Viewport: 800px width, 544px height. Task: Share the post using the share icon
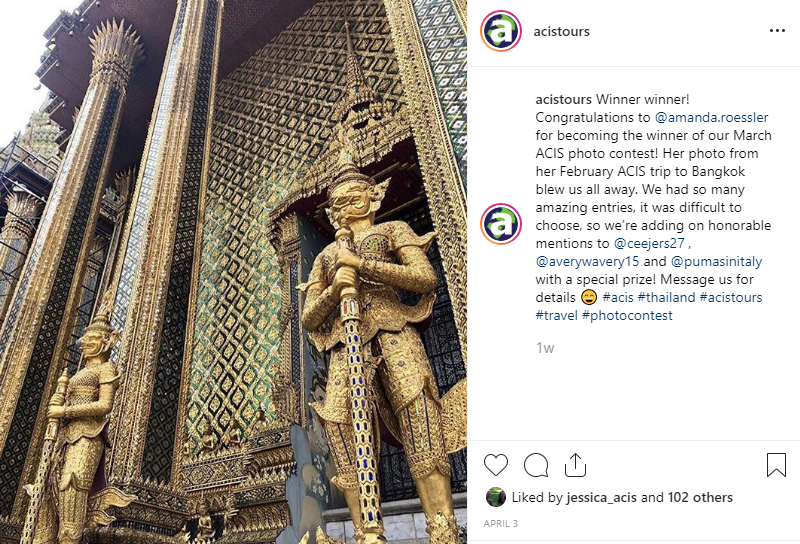tap(575, 465)
